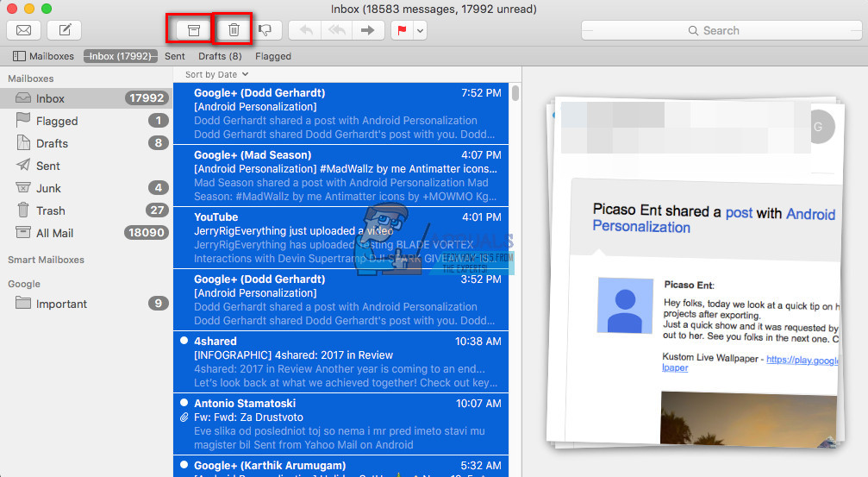Select Junk mailbox in sidebar
This screenshot has width=868, height=477.
click(86, 188)
